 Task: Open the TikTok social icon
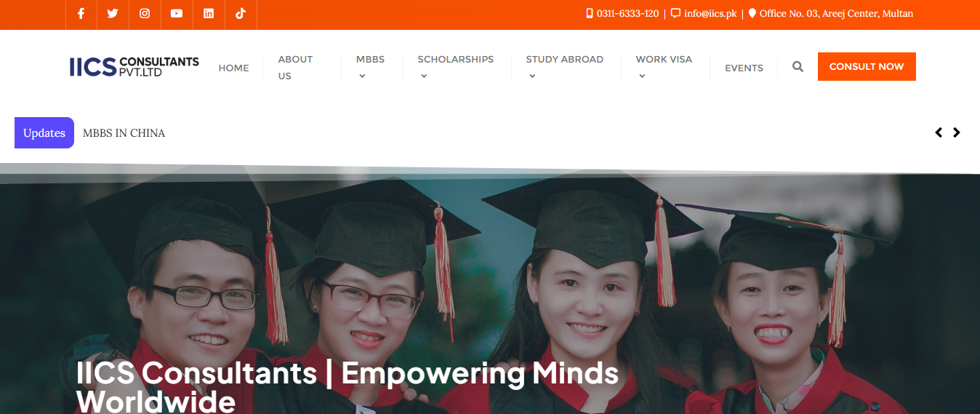pyautogui.click(x=241, y=14)
